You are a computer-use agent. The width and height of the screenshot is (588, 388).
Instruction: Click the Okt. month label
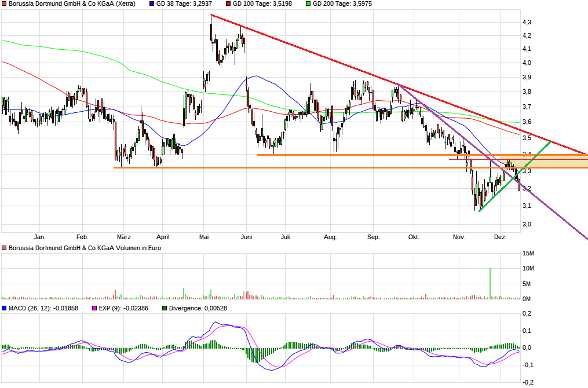pyautogui.click(x=414, y=237)
